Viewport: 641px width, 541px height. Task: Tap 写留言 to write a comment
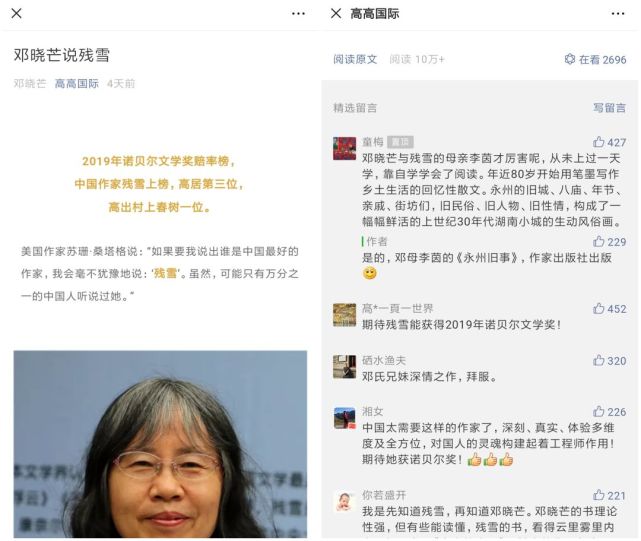610,108
